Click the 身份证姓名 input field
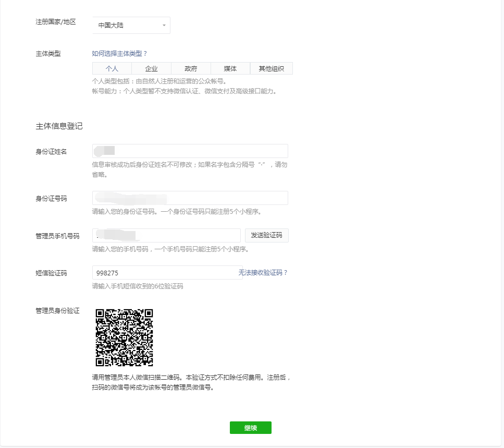 [190, 151]
